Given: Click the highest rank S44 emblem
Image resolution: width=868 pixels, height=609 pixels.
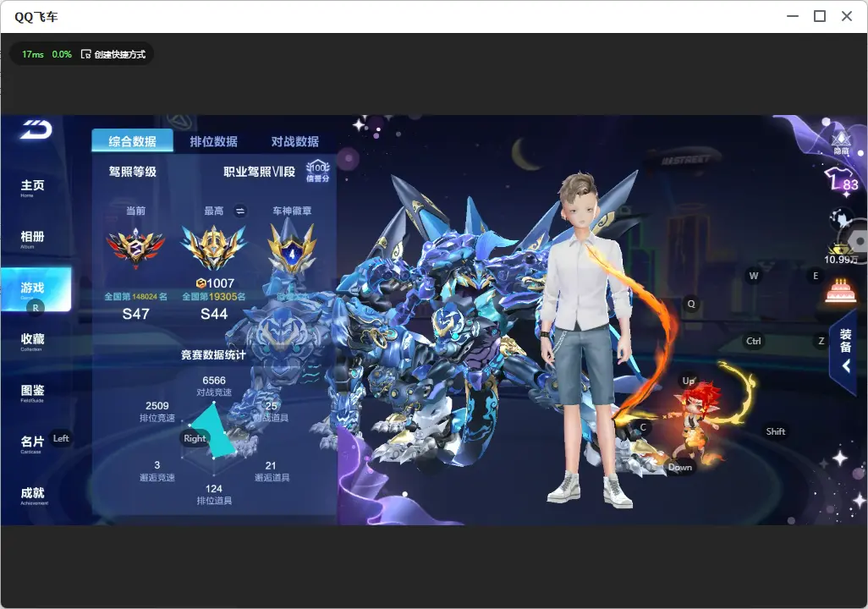Looking at the screenshot, I should [214, 248].
